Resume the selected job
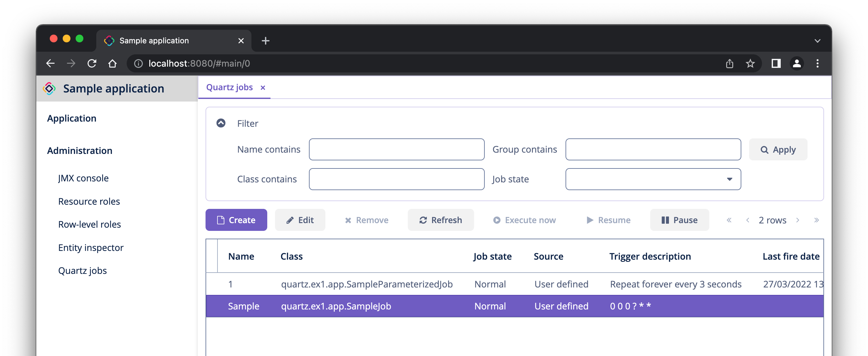 click(x=609, y=220)
